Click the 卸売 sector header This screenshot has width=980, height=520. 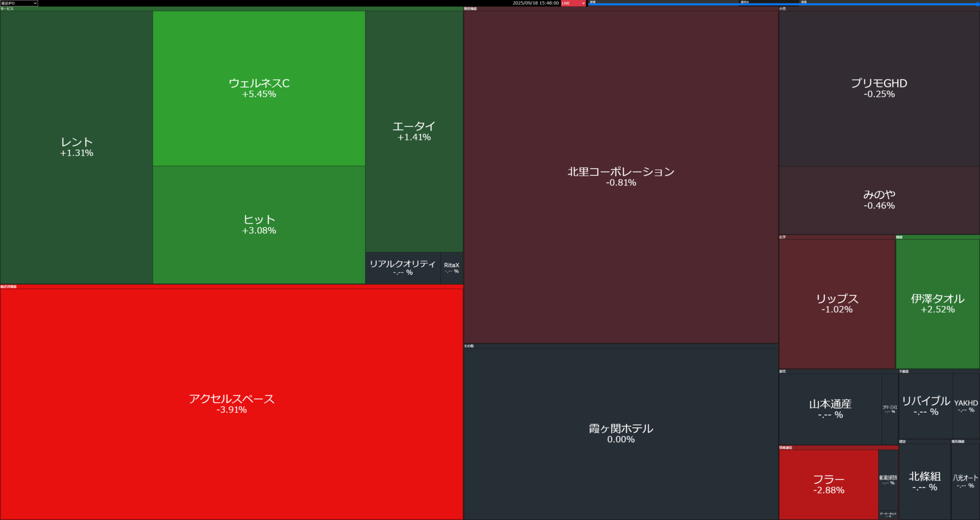[x=839, y=371]
